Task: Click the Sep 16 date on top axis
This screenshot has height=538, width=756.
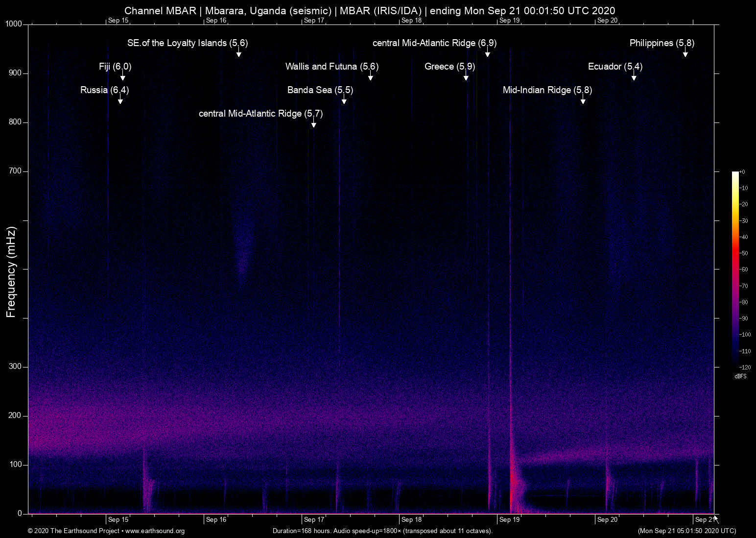Action: pyautogui.click(x=216, y=21)
